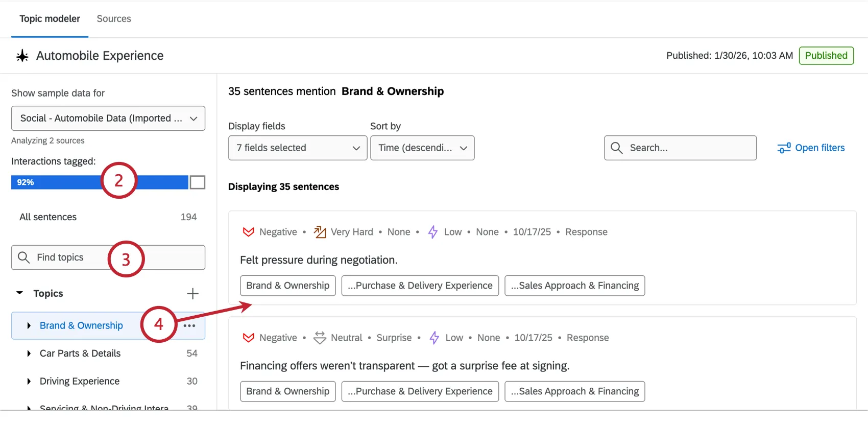The height and width of the screenshot is (424, 868).
Task: Expand the Car Parts & Details topic
Action: point(29,354)
